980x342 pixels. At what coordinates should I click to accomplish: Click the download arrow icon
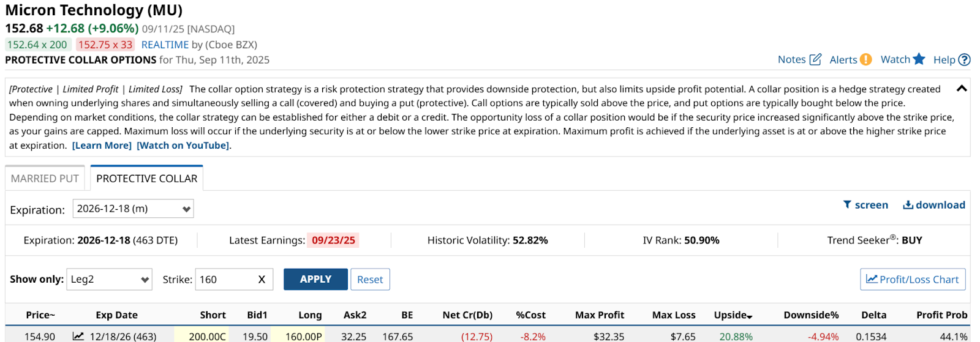click(908, 204)
